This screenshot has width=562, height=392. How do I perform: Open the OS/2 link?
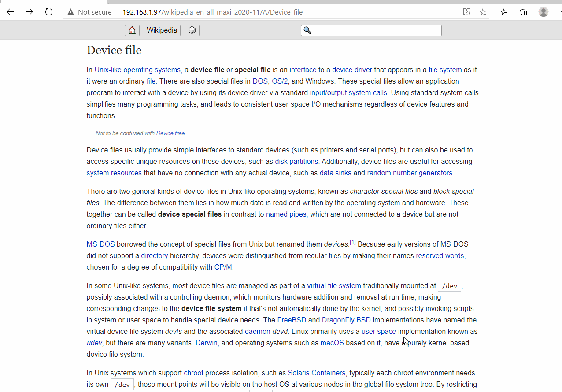[280, 81]
